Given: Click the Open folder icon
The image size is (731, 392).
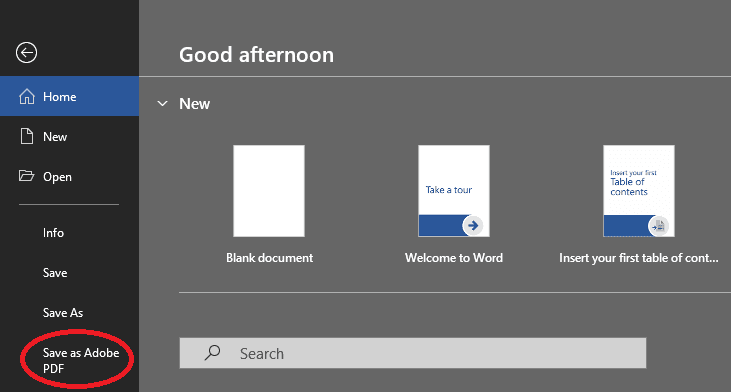Looking at the screenshot, I should click(x=27, y=176).
